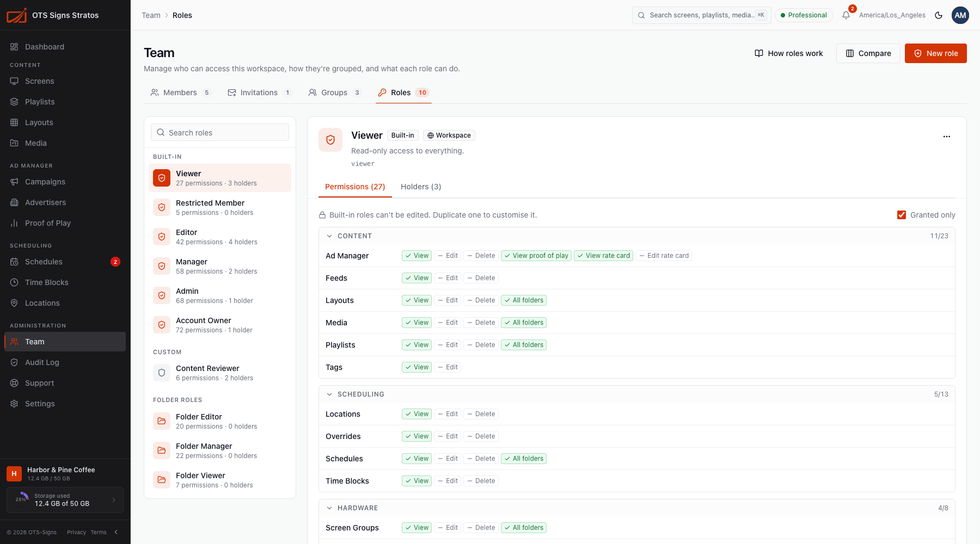Open Locations in the sidebar

pos(65,303)
